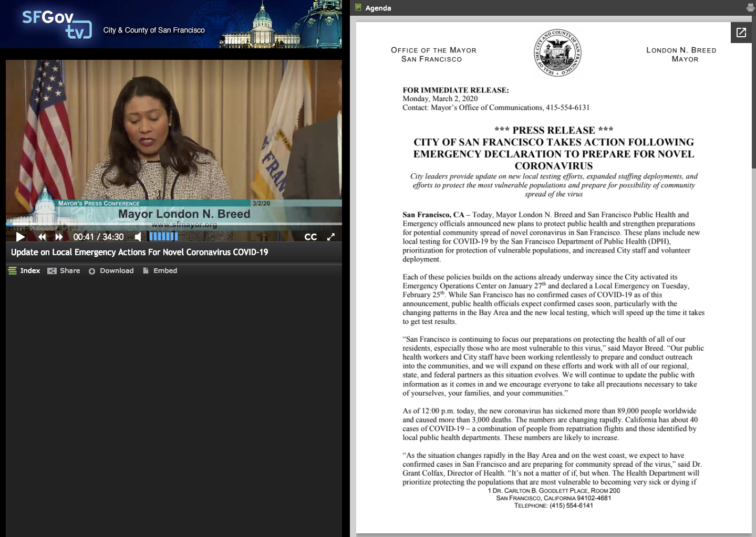Click the Share arrow icon
Viewport: 756px width, 537px height.
tap(51, 271)
